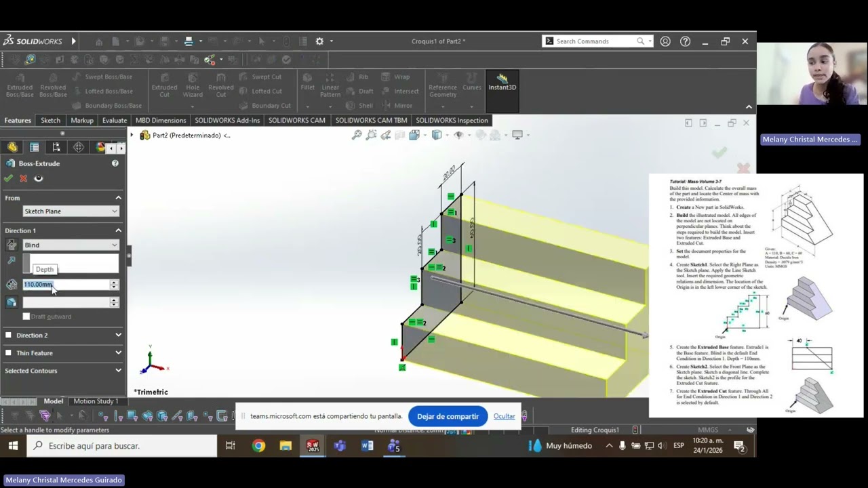The image size is (868, 488).
Task: Expand the Selected Contours section
Action: [x=118, y=371]
